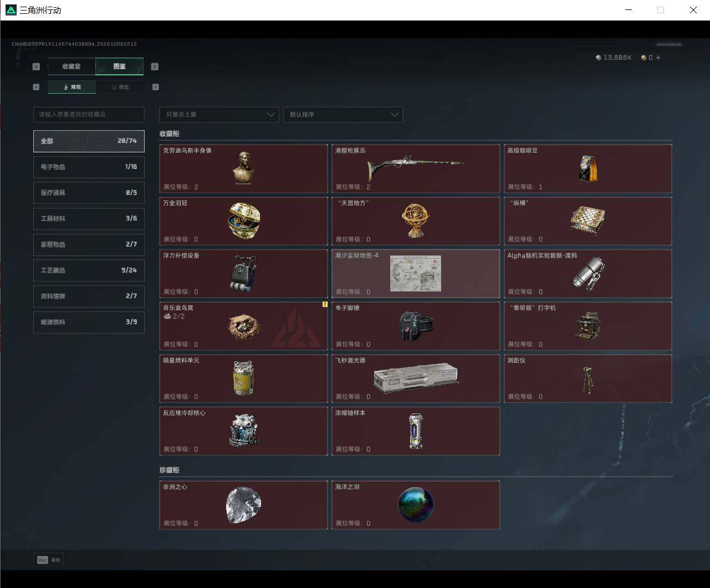Screen dimensions: 710x588
Task: Show the 全部 category list
Action: click(x=89, y=141)
